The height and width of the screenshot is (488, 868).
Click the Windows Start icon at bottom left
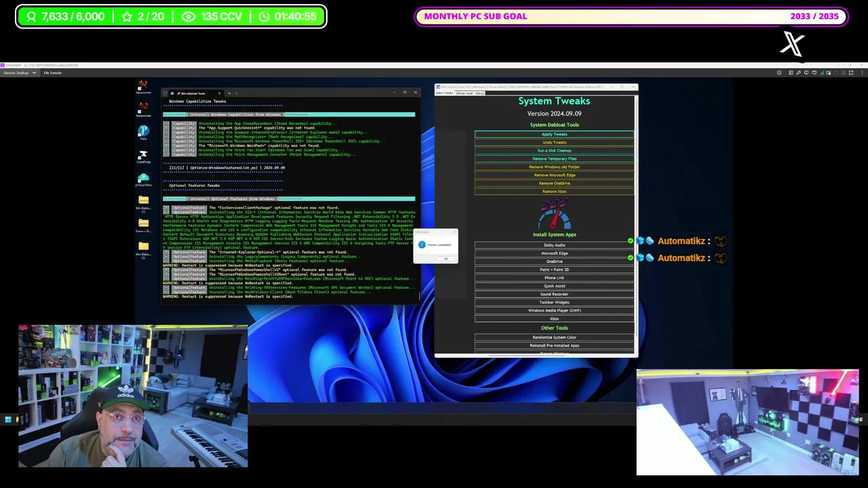pos(7,420)
